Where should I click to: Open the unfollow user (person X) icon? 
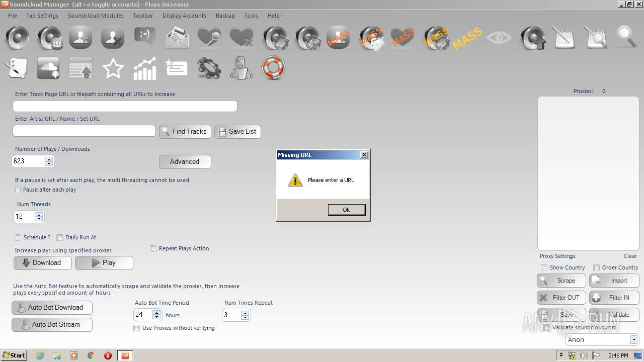tap(113, 38)
